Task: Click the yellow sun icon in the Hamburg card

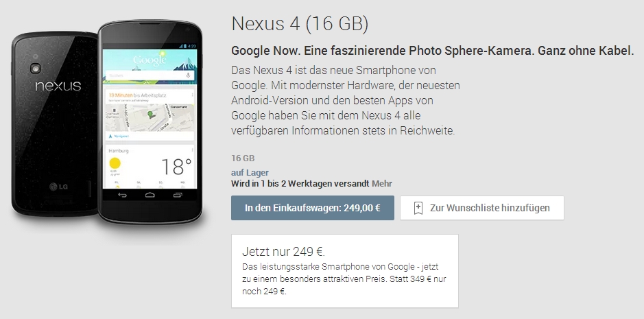Action: [115, 163]
